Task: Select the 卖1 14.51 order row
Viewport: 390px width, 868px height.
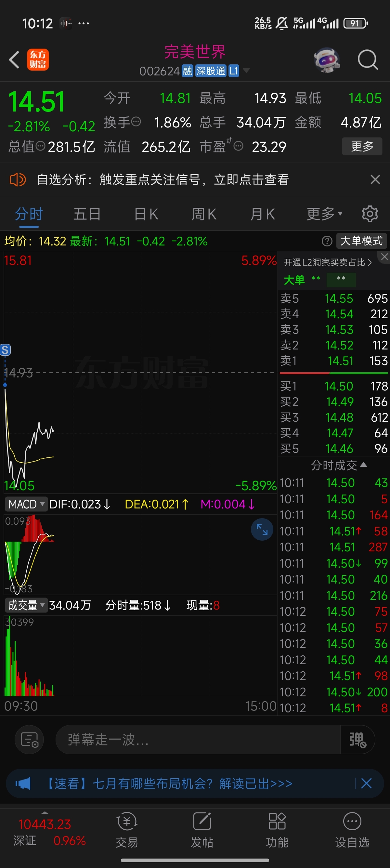Action: 334,361
